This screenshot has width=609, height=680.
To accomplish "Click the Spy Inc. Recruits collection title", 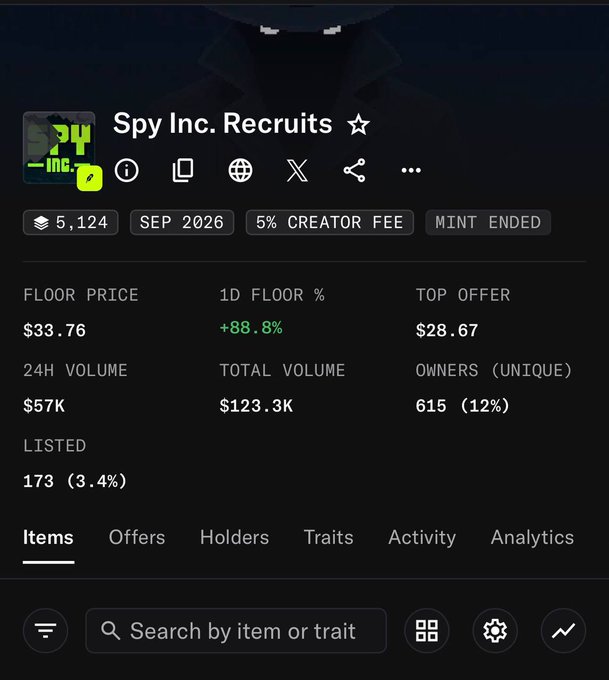I will pos(223,124).
